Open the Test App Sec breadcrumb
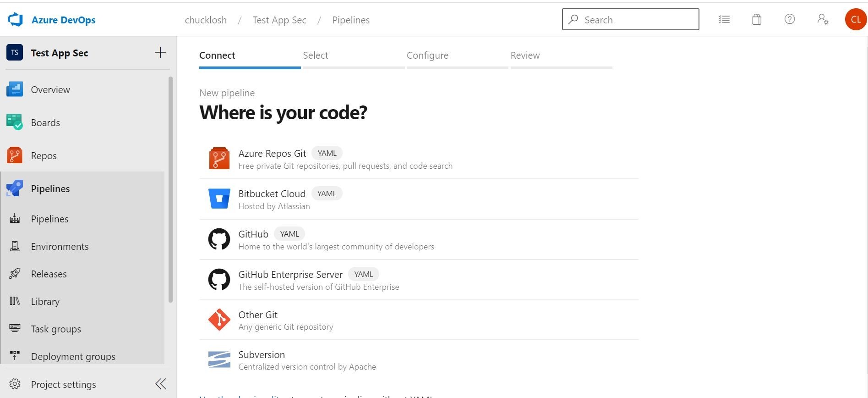Screen dimensions: 868x398 click(279, 20)
